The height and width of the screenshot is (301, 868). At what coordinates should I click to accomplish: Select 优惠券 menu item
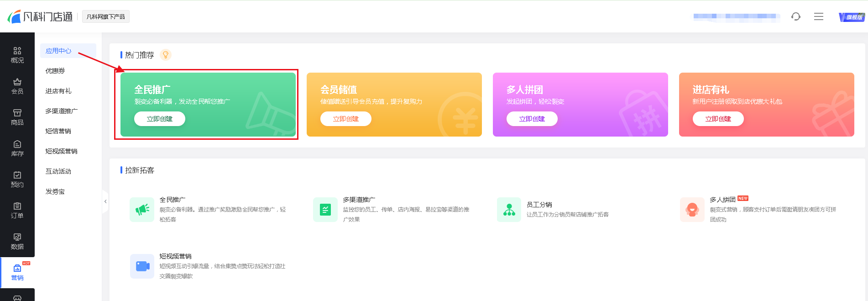pos(55,71)
